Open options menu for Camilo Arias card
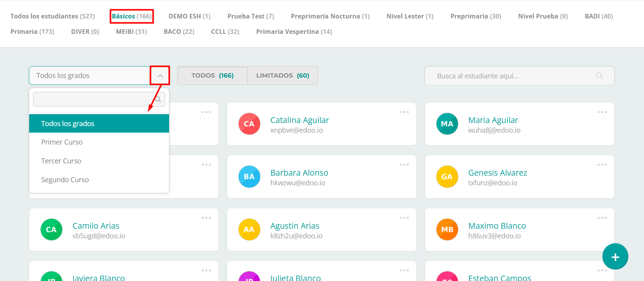The width and height of the screenshot is (644, 281). [206, 218]
